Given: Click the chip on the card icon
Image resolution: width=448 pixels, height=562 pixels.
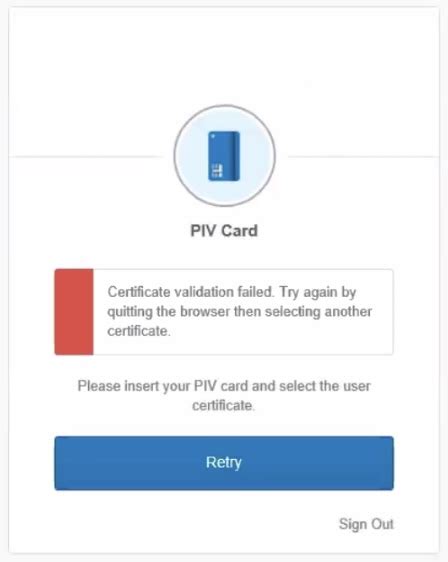Looking at the screenshot, I should (x=217, y=170).
